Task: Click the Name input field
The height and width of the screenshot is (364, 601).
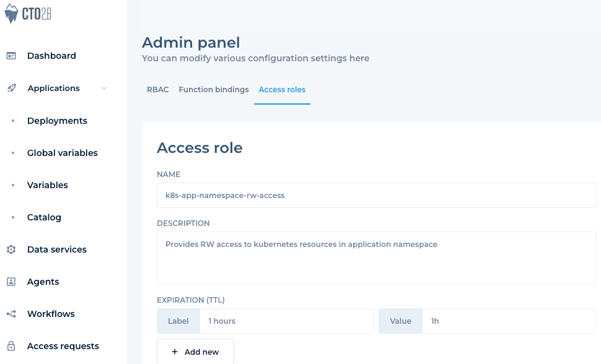Action: (375, 195)
